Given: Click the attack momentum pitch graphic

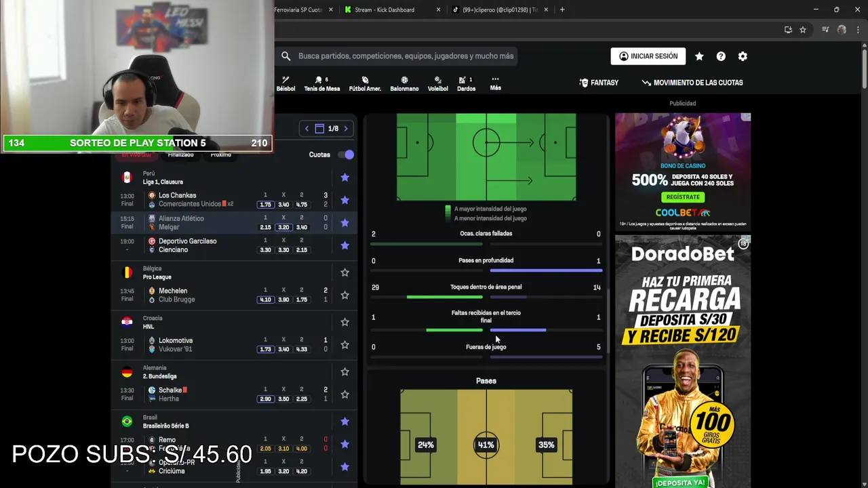Looking at the screenshot, I should click(486, 157).
